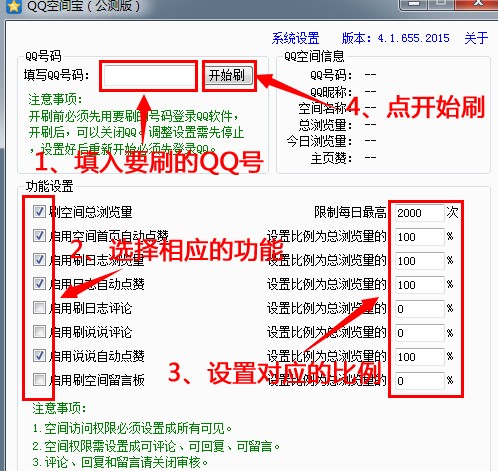Viewport: 498px width, 471px height.
Task: Click the star icon in title bar
Action: 13,6
